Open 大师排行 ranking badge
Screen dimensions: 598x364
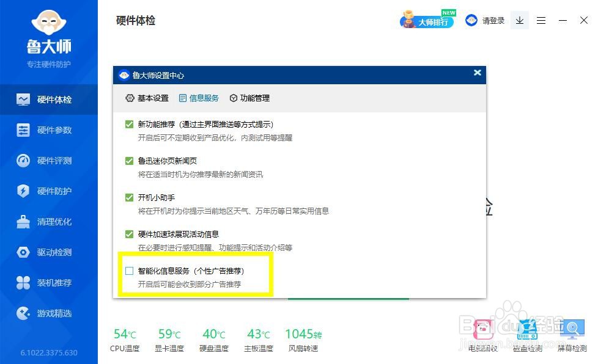point(427,20)
